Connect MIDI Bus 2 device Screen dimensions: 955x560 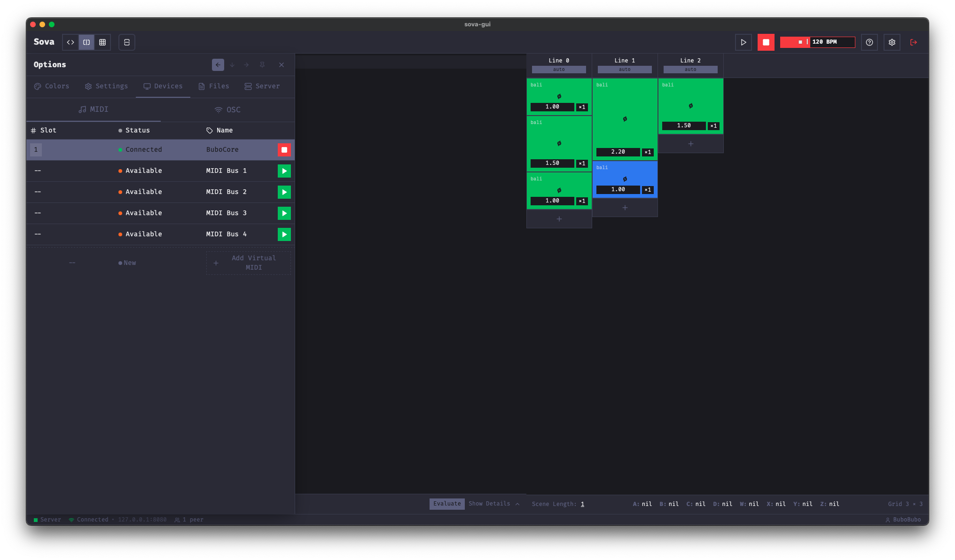284,192
